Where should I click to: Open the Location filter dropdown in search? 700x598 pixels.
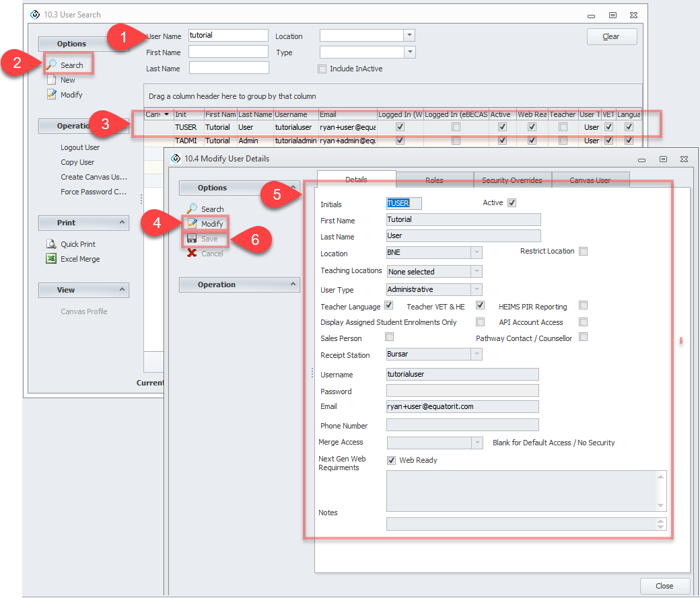click(409, 36)
